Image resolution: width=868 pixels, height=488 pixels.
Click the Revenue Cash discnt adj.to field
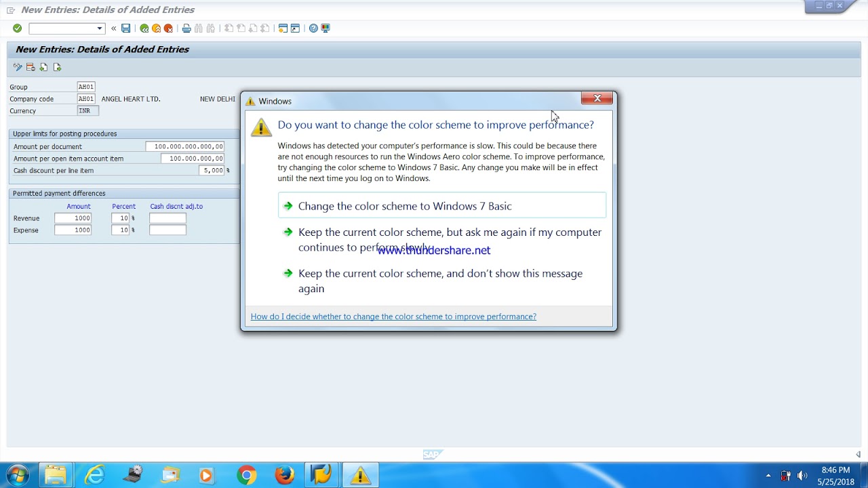tap(167, 218)
